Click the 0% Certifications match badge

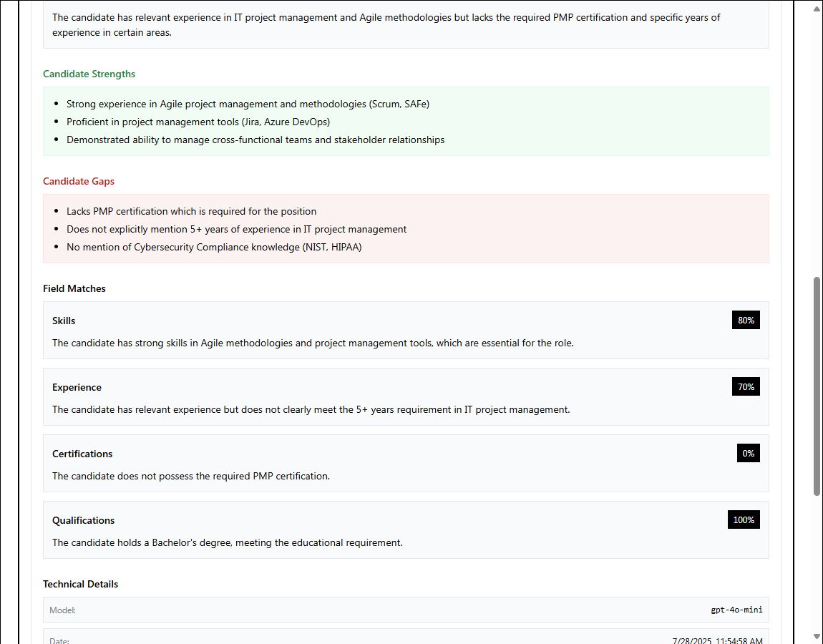coord(748,454)
